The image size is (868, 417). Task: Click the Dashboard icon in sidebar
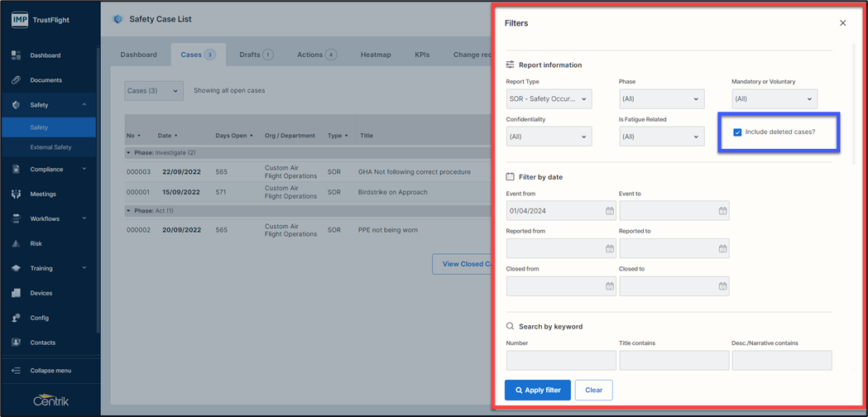16,55
